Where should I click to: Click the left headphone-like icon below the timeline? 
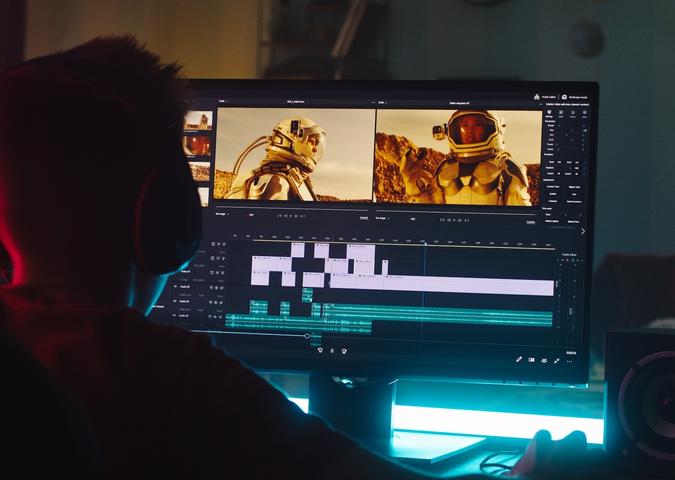[320, 350]
